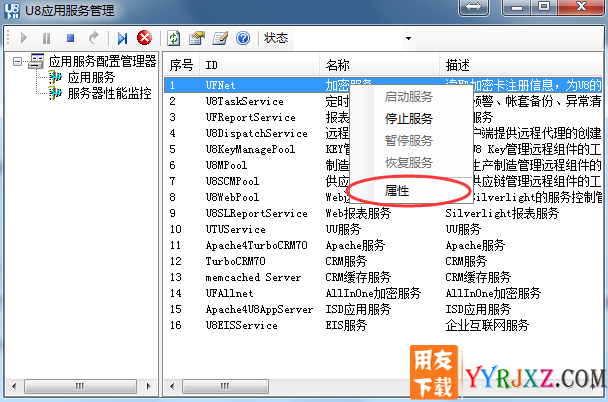This screenshot has width=608, height=402.
Task: Click the pause service toolbar icon
Action: pyautogui.click(x=47, y=38)
